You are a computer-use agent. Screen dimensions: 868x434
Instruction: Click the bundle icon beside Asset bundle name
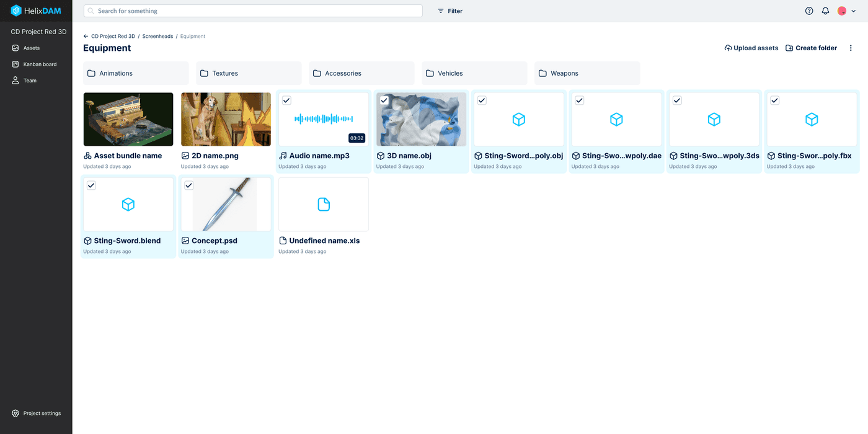87,156
